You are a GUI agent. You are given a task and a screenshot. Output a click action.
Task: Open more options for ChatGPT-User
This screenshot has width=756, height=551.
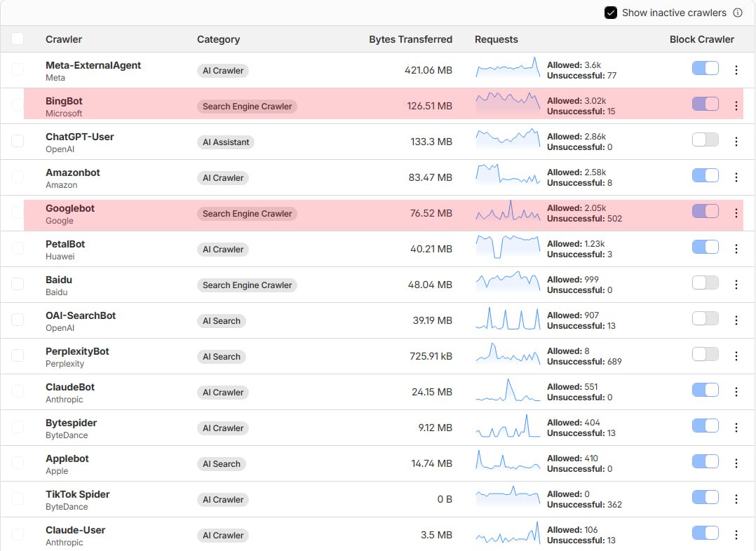[736, 142]
